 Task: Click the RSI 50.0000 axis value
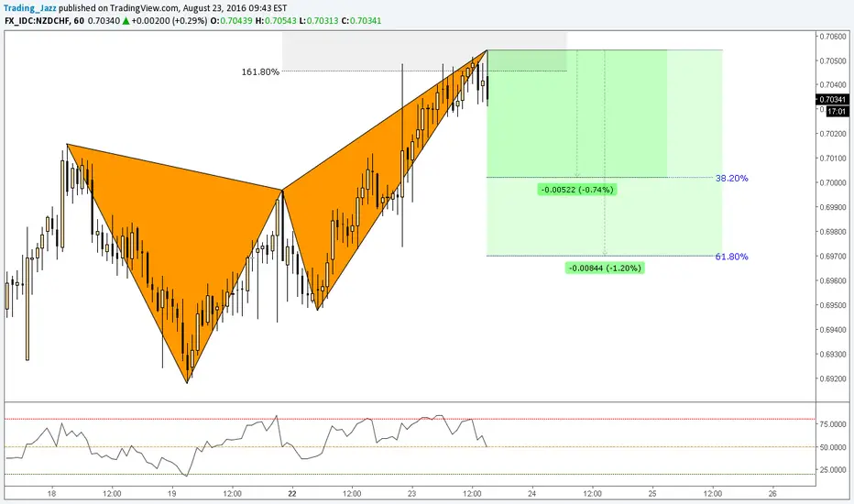[x=833, y=447]
